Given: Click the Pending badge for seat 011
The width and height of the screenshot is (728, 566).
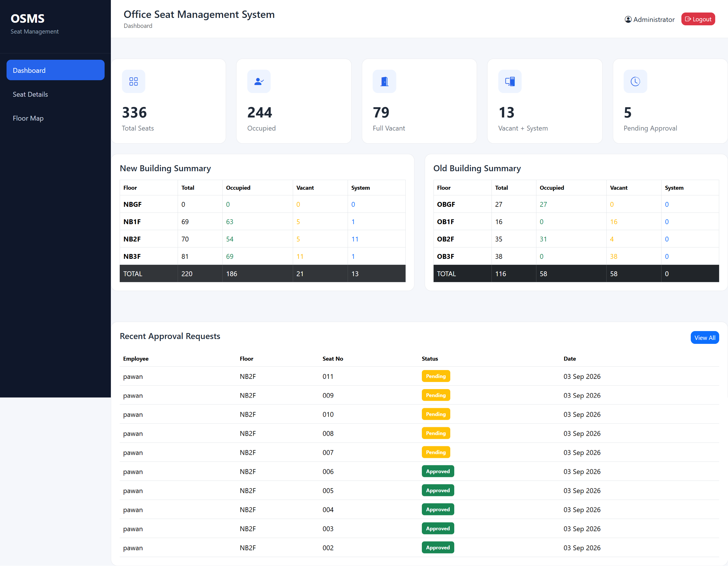Looking at the screenshot, I should [436, 376].
